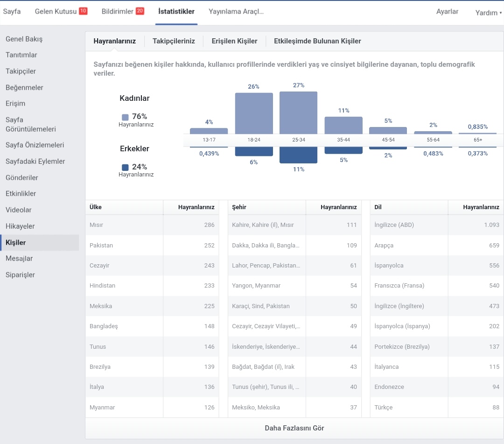Open Sayfa Görüntülemeleri in the sidebar
The width and height of the screenshot is (504, 444).
(31, 125)
